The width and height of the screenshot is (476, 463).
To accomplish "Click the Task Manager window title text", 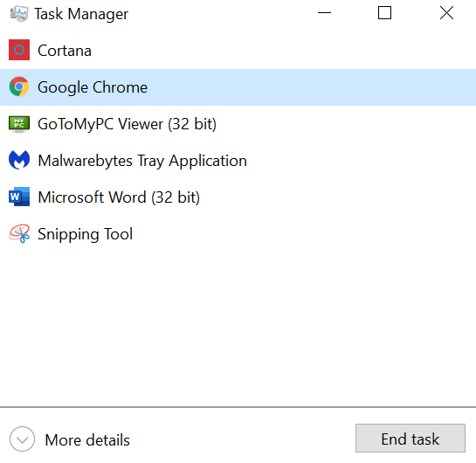I will tap(81, 14).
